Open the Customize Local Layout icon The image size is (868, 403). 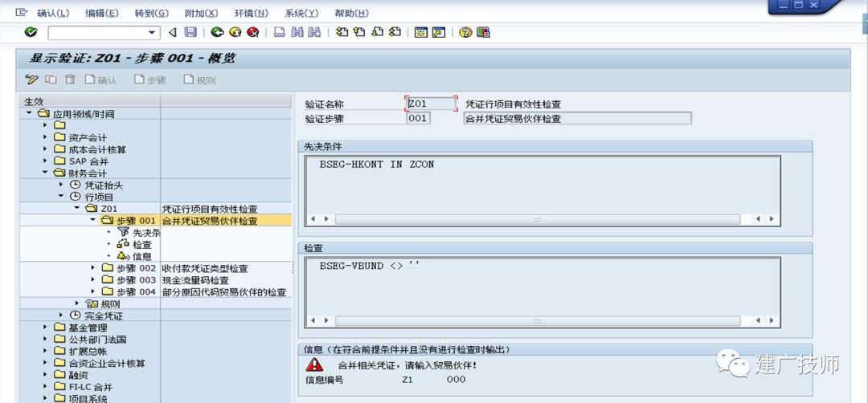click(483, 33)
